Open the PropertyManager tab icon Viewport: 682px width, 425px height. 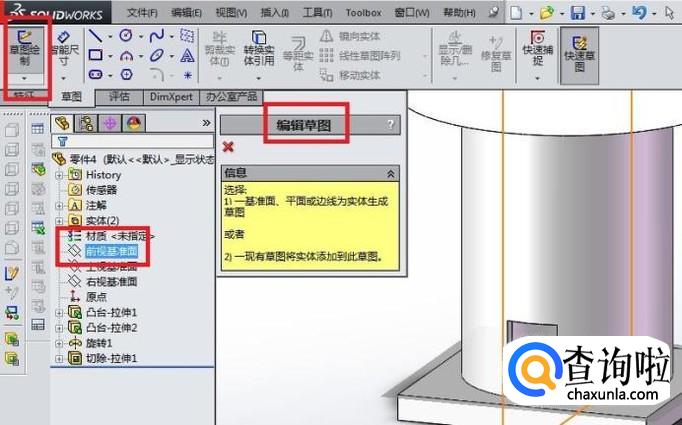click(86, 124)
